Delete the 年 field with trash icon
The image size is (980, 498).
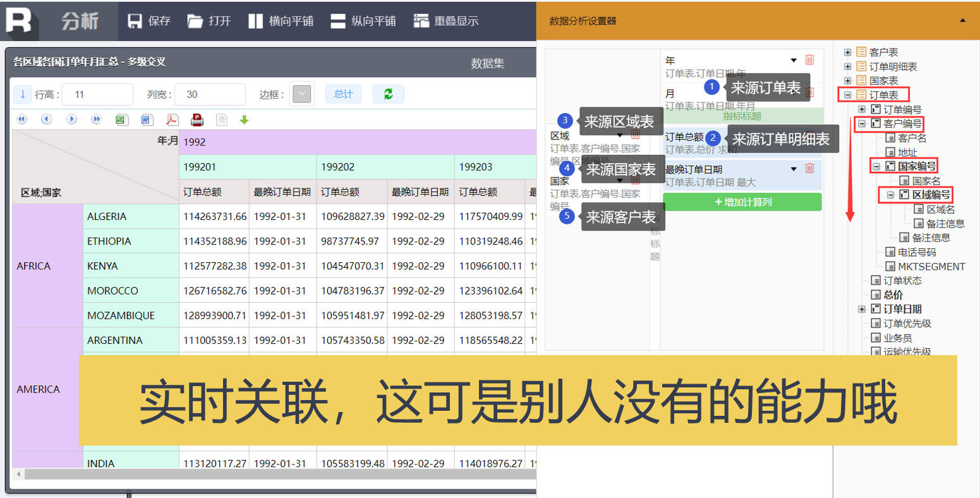[x=809, y=60]
